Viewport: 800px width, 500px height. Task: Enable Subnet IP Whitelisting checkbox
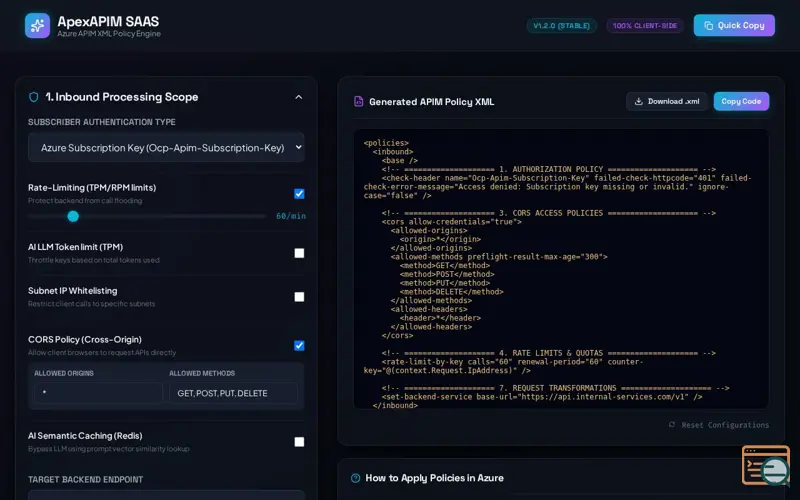coord(299,297)
